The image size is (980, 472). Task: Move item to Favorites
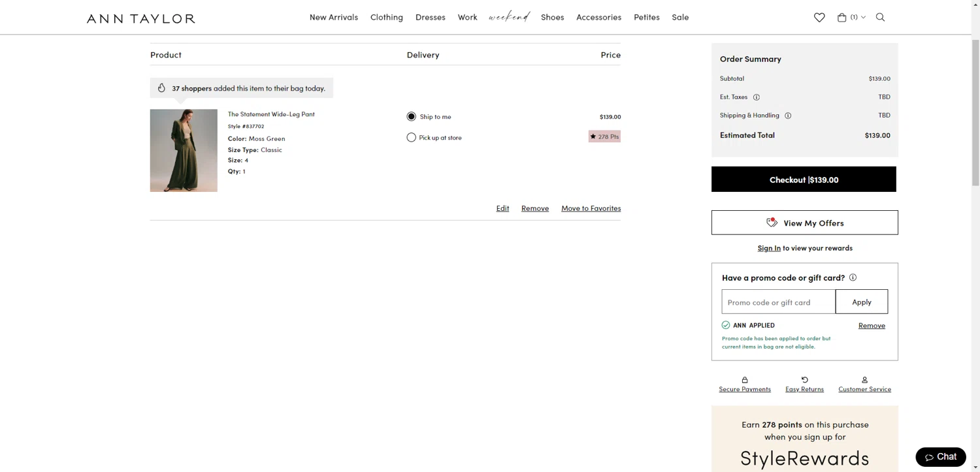[591, 208]
